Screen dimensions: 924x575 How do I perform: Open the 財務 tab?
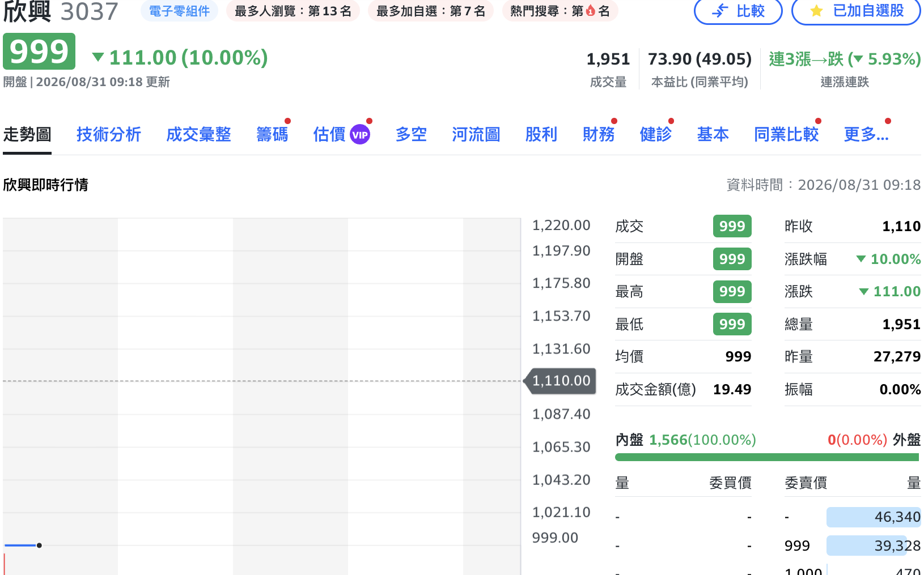(x=599, y=135)
